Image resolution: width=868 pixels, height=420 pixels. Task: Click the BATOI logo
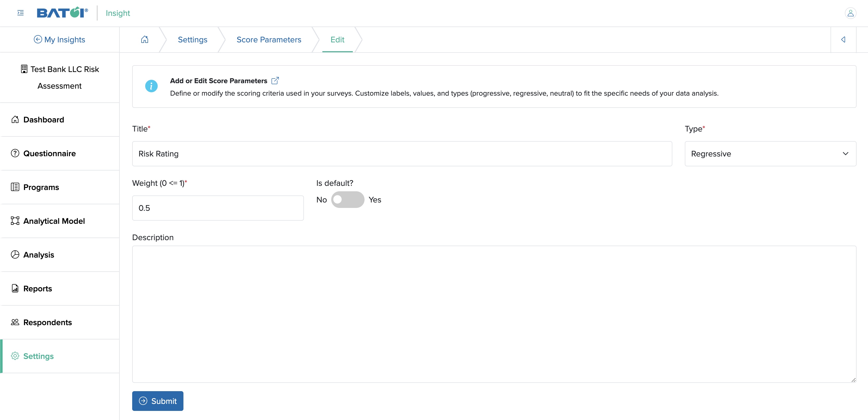click(62, 12)
